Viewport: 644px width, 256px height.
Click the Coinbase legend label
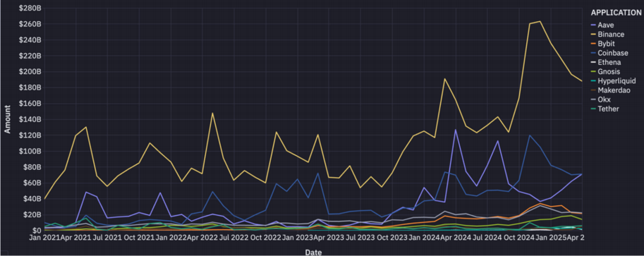click(609, 53)
